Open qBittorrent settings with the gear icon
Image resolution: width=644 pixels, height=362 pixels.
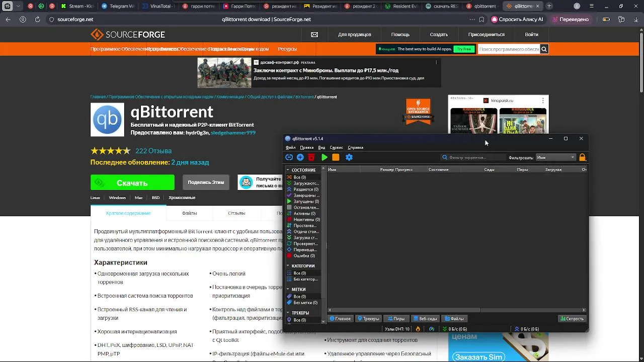click(349, 157)
